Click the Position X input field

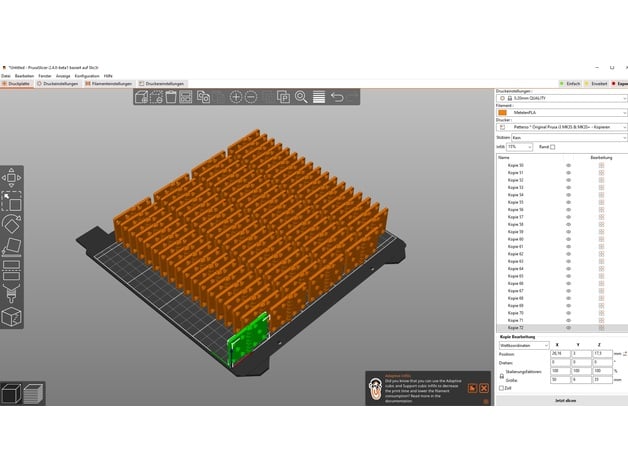tap(560, 354)
